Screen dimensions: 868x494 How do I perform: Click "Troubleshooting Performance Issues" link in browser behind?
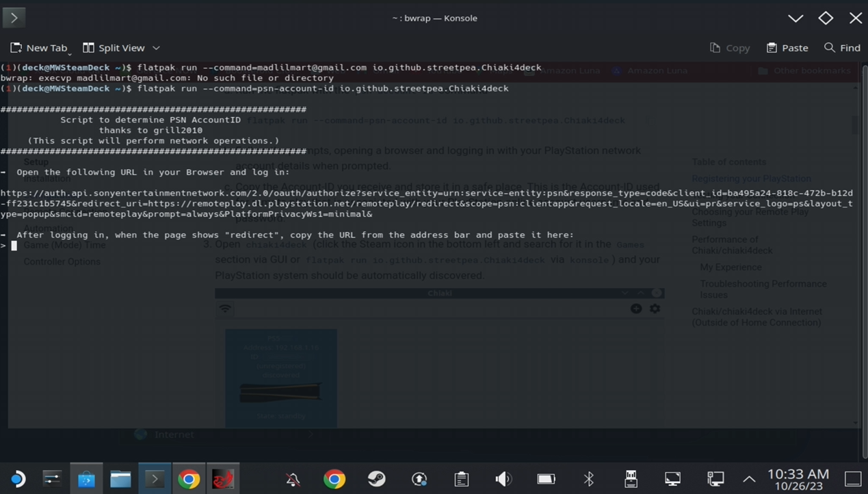(763, 289)
